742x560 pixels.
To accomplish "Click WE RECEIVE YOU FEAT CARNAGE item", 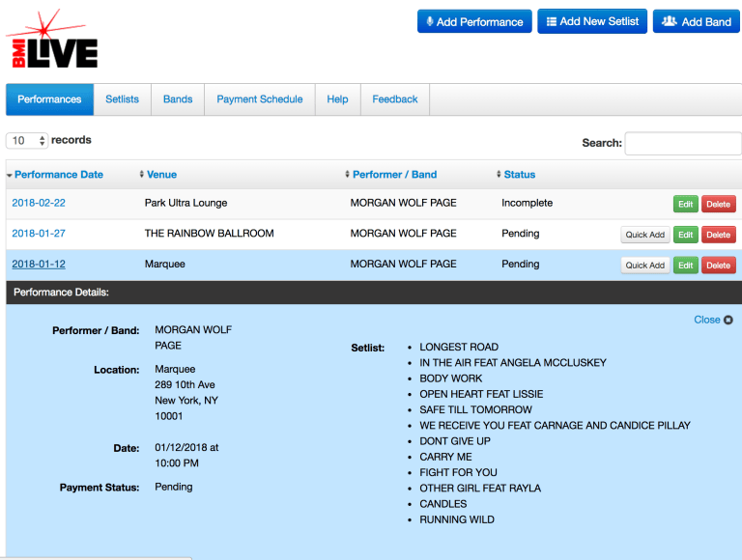I will (556, 425).
